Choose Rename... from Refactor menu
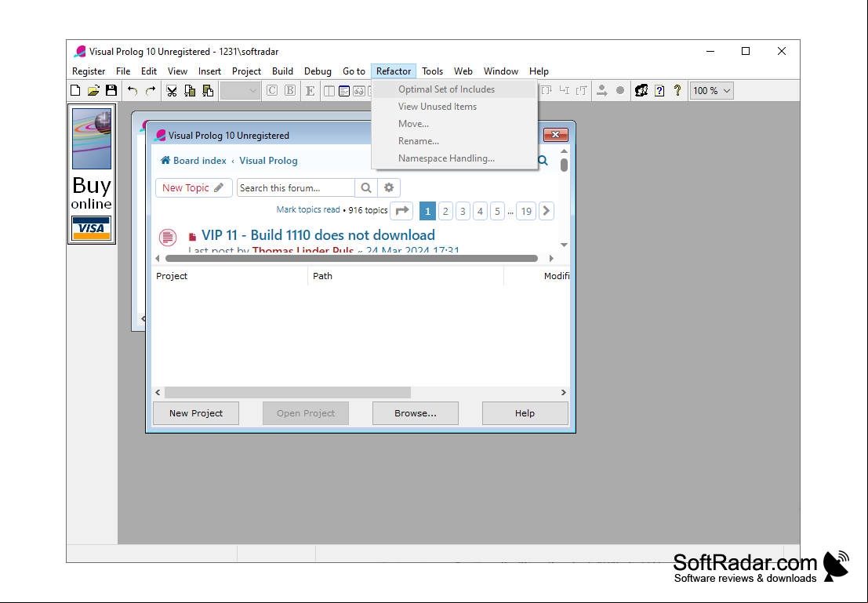Screen dimensions: 868x603 tap(455, 140)
